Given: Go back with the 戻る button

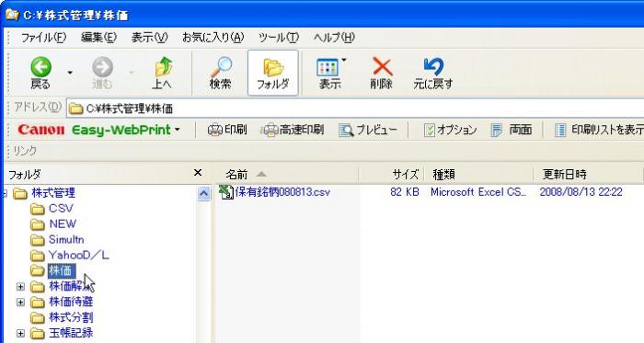Looking at the screenshot, I should click(41, 73).
